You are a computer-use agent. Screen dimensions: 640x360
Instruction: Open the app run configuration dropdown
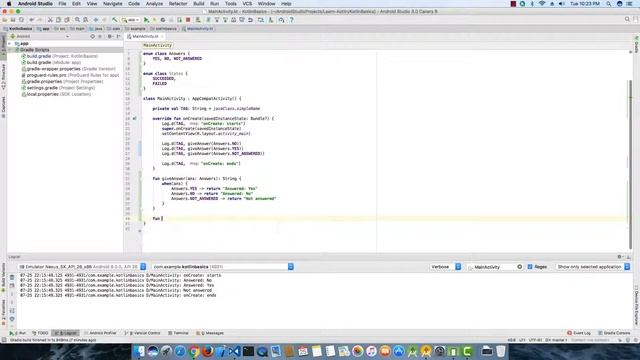point(131,20)
